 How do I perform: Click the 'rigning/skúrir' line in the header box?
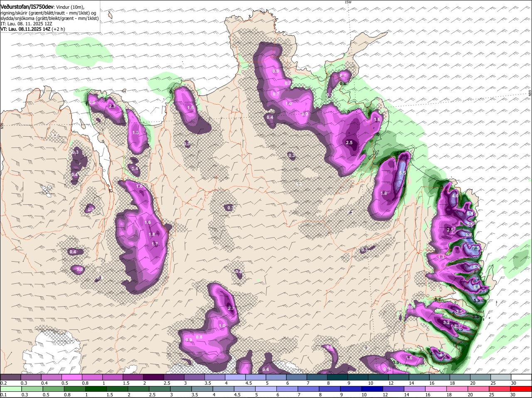pos(48,13)
